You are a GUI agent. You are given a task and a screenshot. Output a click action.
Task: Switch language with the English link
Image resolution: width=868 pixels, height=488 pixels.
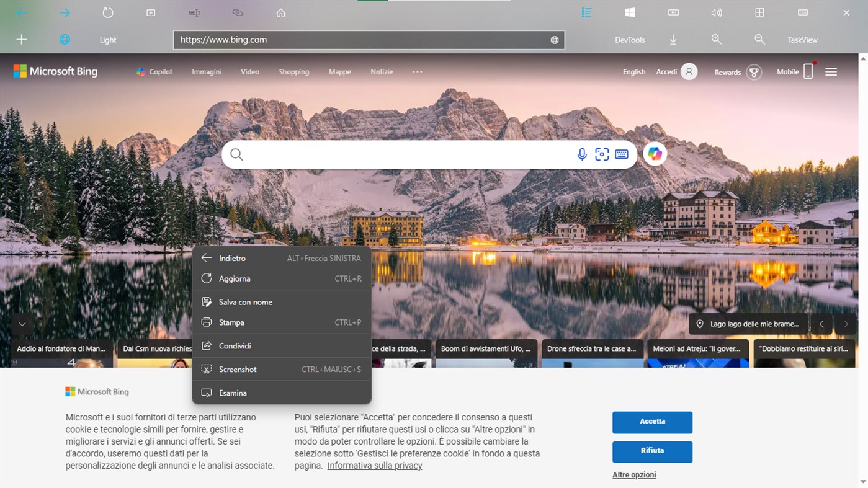click(634, 72)
